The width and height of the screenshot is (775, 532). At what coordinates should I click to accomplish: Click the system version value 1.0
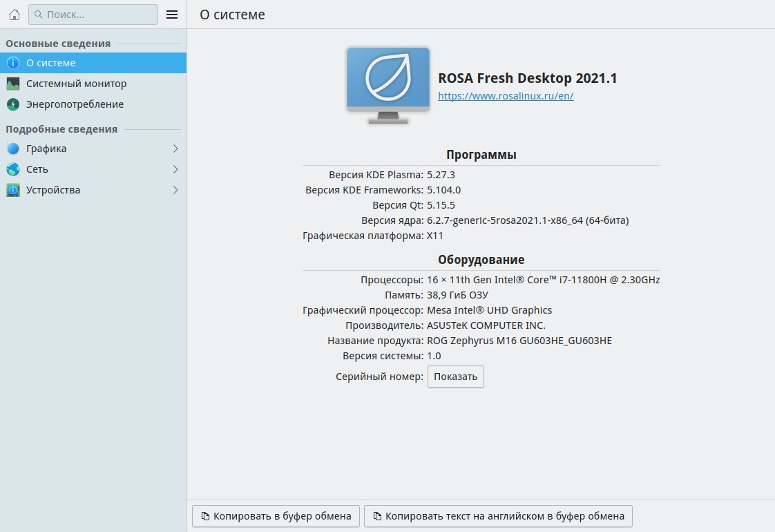[x=434, y=356]
